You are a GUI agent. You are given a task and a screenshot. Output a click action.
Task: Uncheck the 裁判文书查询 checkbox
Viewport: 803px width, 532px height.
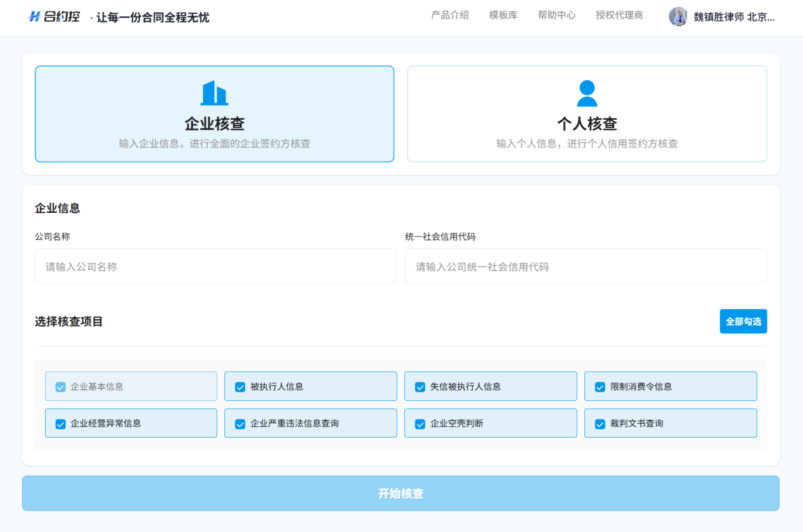click(x=600, y=424)
